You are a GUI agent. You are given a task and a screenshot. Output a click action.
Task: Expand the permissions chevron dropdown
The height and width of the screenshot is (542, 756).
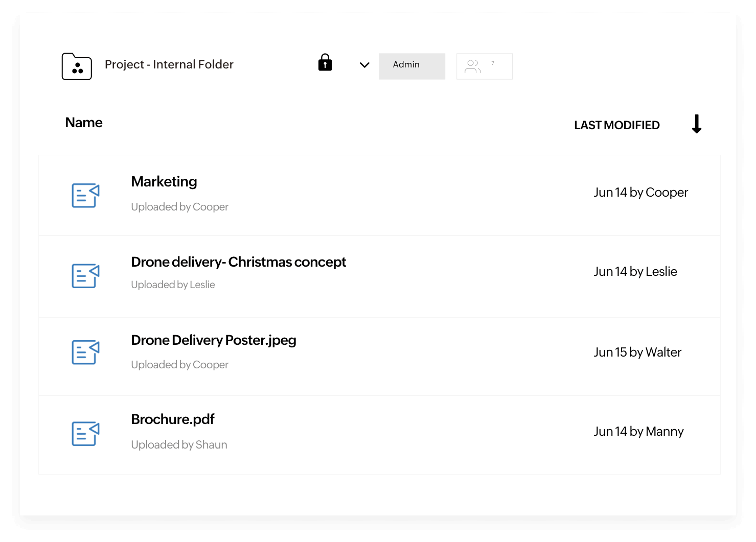click(364, 65)
